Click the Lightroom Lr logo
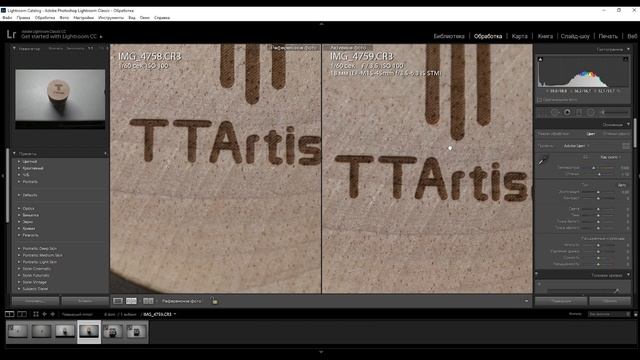The height and width of the screenshot is (360, 640). click(x=11, y=34)
